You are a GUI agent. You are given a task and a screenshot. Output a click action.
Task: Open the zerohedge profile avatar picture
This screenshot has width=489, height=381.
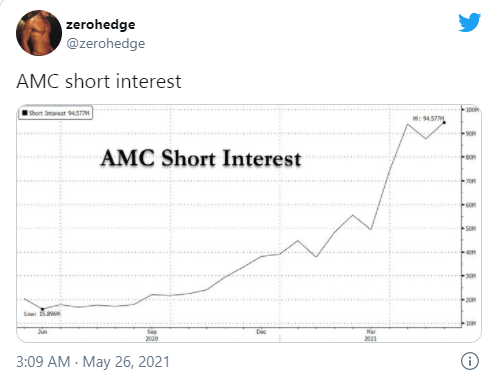(x=39, y=33)
